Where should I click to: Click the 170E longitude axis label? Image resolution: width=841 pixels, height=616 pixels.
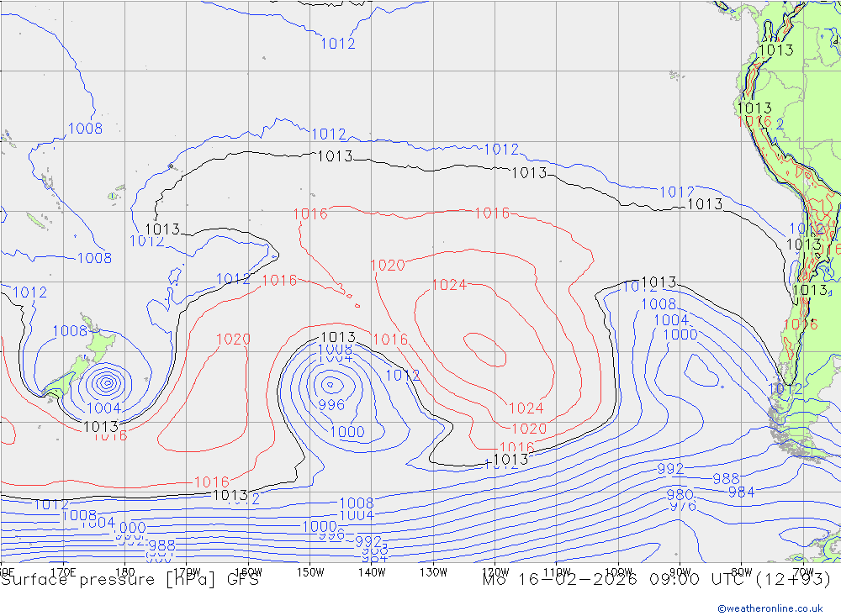(63, 572)
